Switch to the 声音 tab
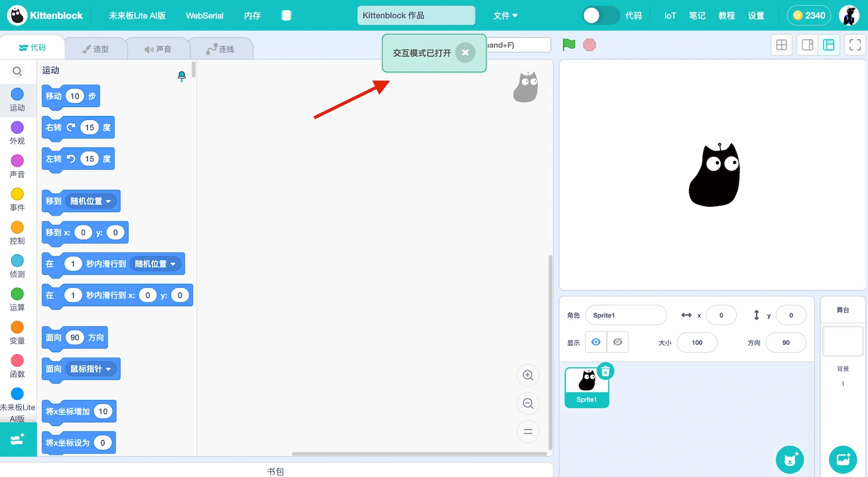Screen dimensions: 868x477 [x=158, y=49]
